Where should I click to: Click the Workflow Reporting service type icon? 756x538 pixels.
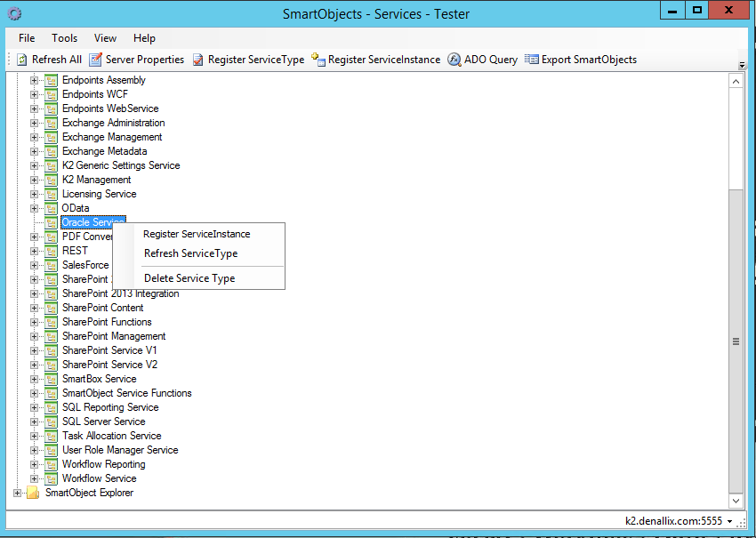pyautogui.click(x=51, y=464)
